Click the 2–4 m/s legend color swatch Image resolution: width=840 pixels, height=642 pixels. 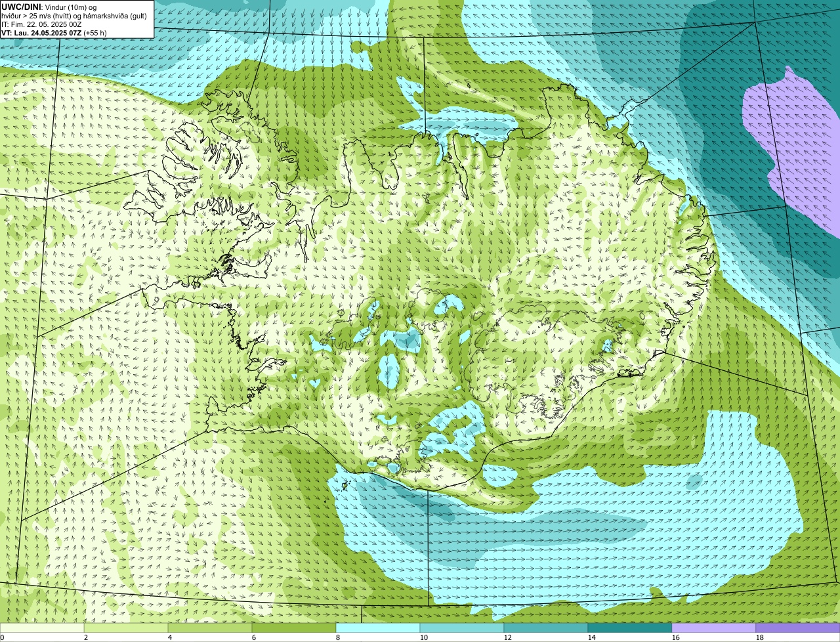pos(126,628)
